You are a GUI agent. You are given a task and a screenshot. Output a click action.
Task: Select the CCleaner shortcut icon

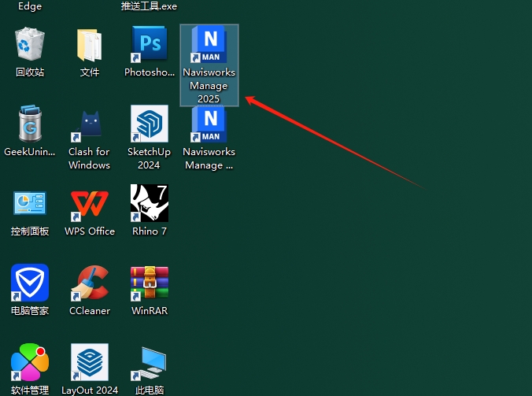90,283
